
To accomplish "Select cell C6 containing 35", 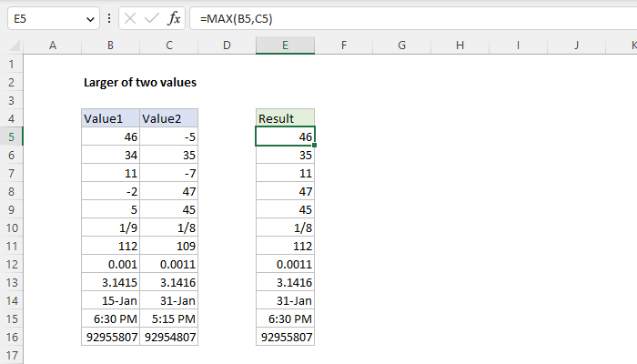I will pyautogui.click(x=169, y=156).
